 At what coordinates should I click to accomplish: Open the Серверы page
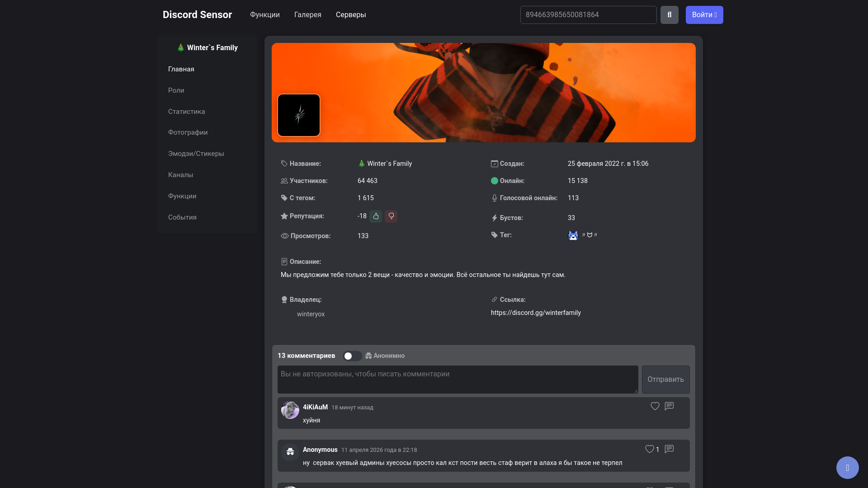tap(351, 15)
